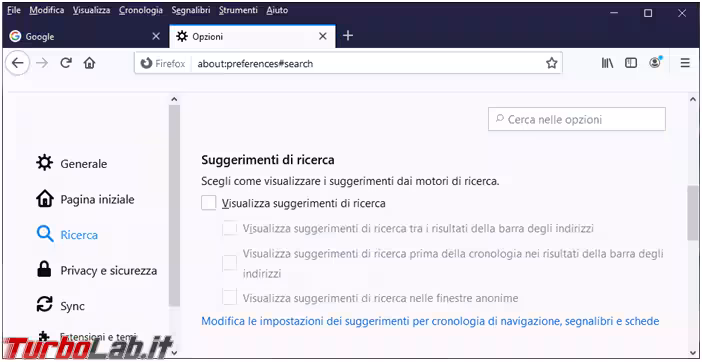
Task: Open the Privacy e sicurezza section
Action: [x=96, y=270]
